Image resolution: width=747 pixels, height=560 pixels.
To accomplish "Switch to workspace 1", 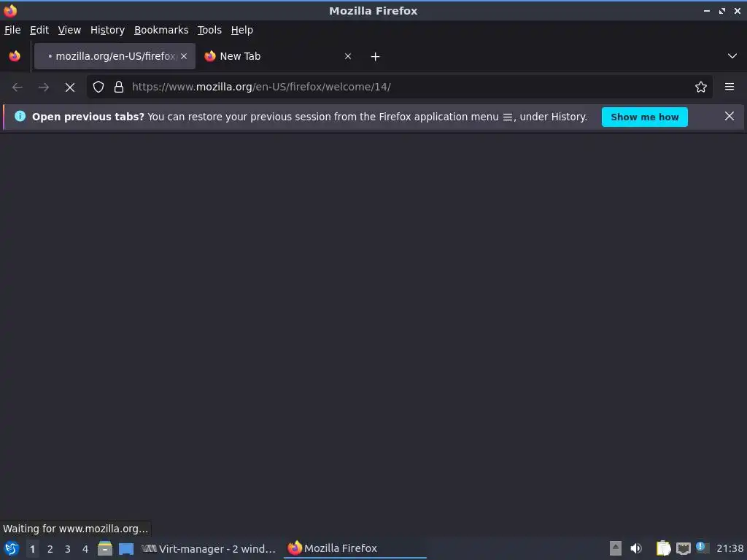I will click(x=32, y=549).
